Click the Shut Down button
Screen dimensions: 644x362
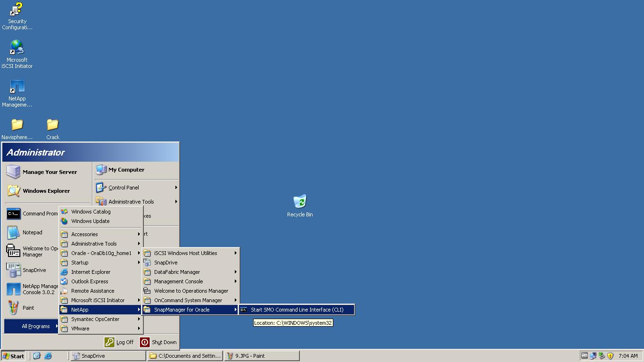pos(159,342)
